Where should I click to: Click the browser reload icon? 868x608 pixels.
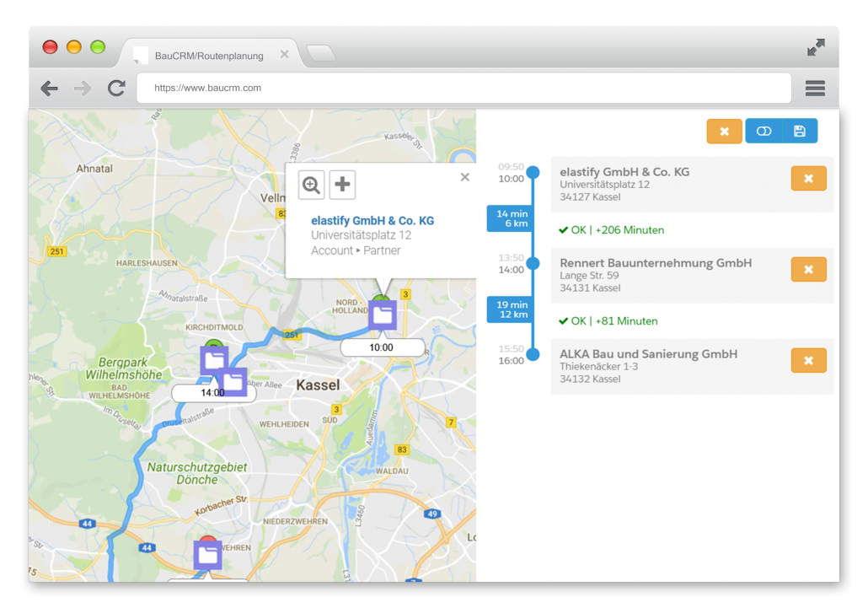(x=116, y=88)
